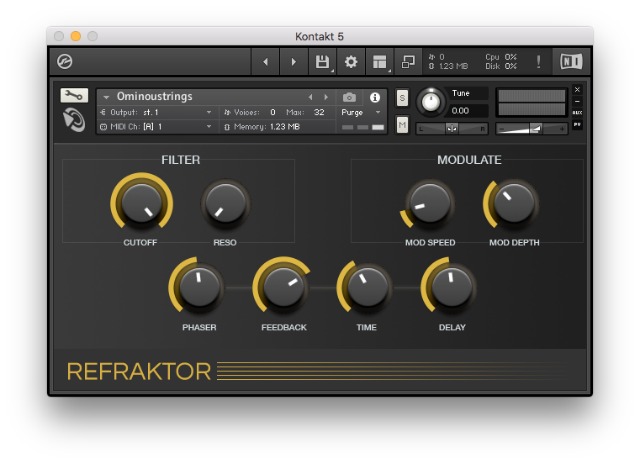640x464 pixels.
Task: Click the MOD DEPTH knob
Action: click(513, 203)
